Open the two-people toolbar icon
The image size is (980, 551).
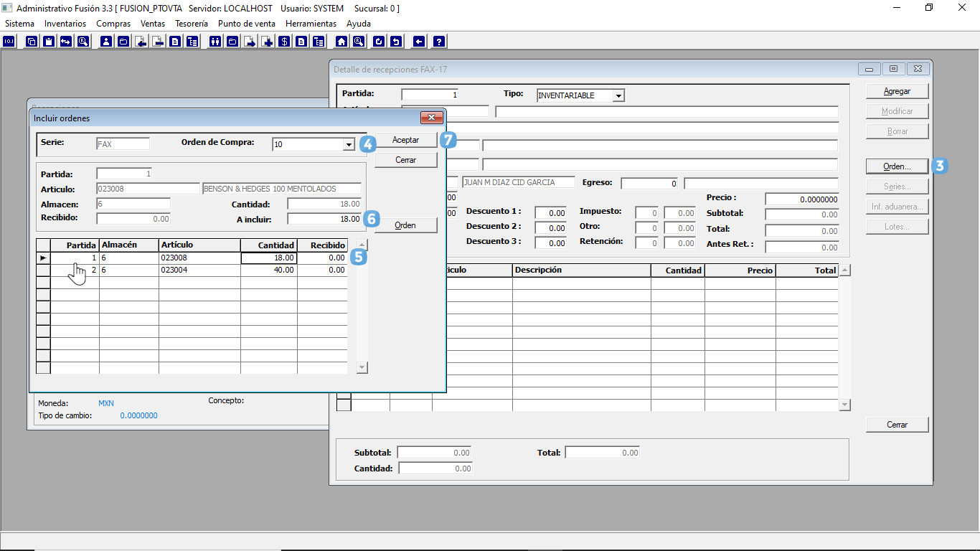click(215, 41)
